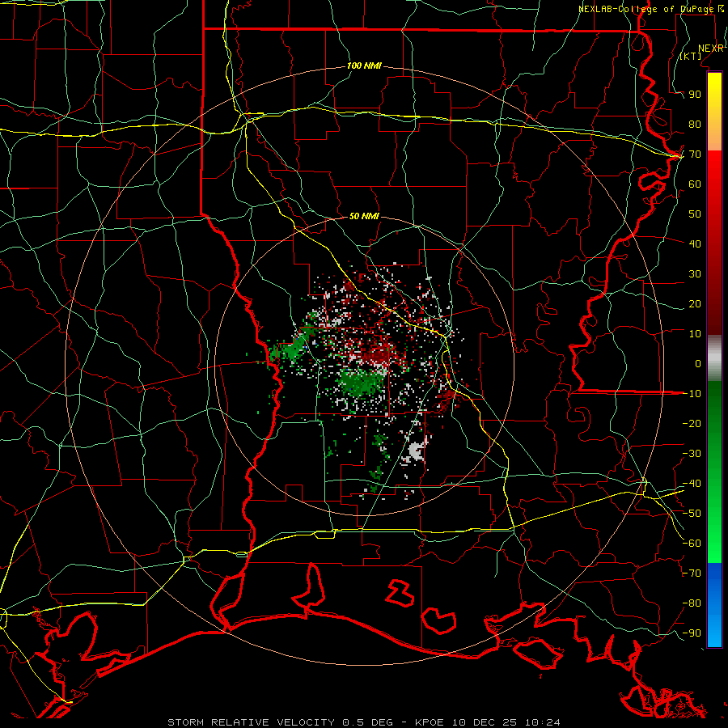Click the Storm Relative Velocity footer caption
Screen dimensions: 728x728
363,722
